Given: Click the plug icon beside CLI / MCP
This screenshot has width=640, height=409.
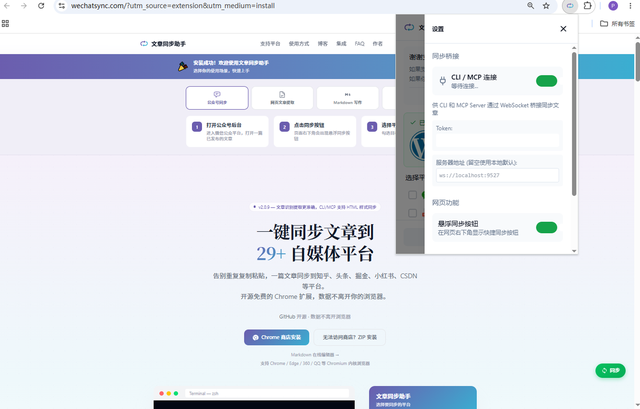Looking at the screenshot, I should [442, 81].
